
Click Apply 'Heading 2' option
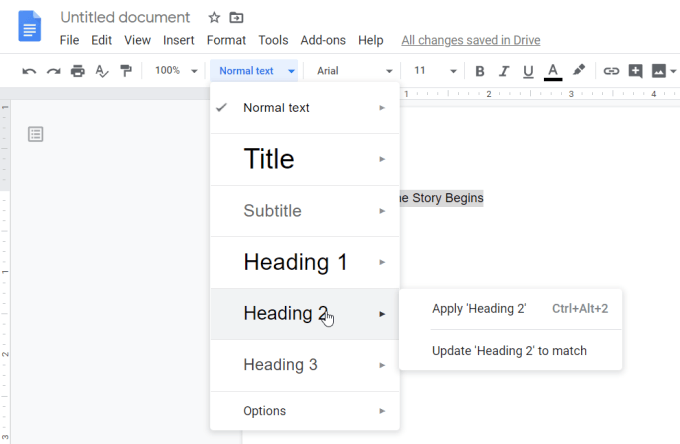(x=479, y=309)
